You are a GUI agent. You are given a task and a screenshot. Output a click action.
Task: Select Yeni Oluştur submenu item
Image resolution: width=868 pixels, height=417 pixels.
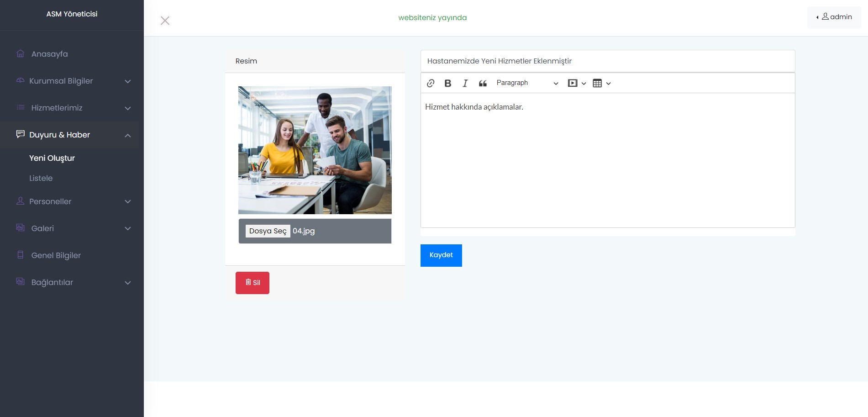[x=52, y=158]
